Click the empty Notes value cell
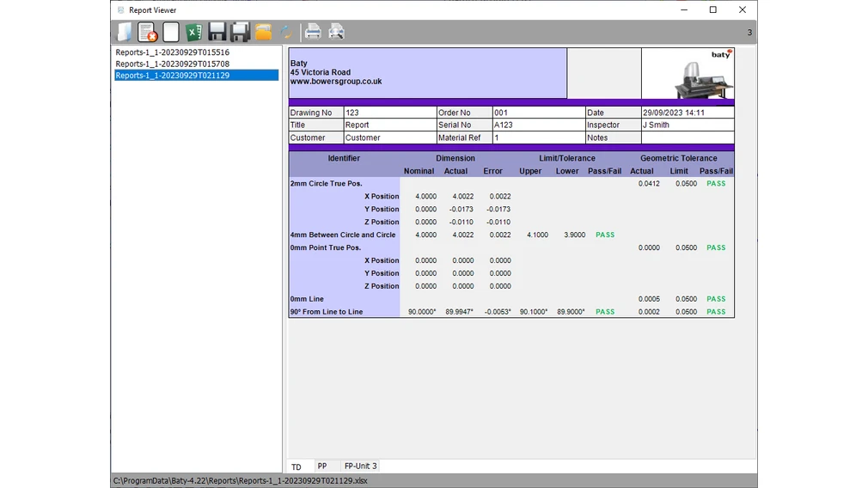The width and height of the screenshot is (868, 488). 688,137
